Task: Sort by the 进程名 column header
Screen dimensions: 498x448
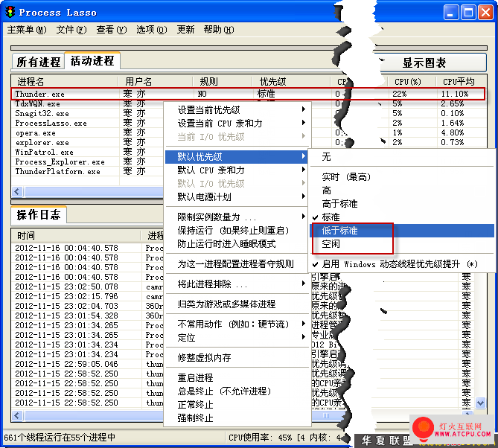Action: tap(65, 82)
